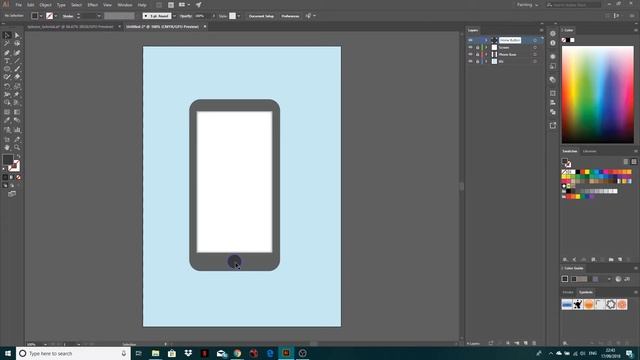Select the Zoom tool

[17, 147]
